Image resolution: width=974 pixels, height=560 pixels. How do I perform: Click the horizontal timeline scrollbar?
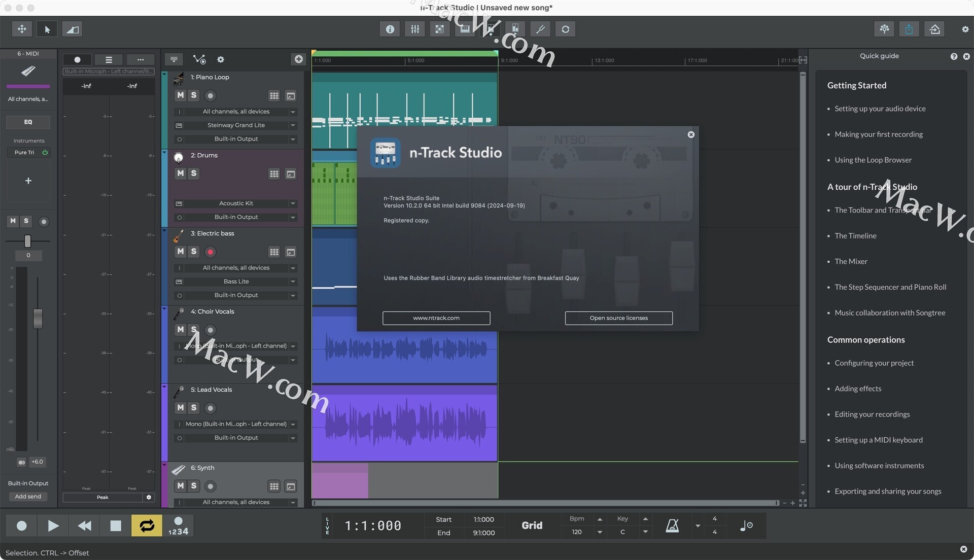[545, 503]
